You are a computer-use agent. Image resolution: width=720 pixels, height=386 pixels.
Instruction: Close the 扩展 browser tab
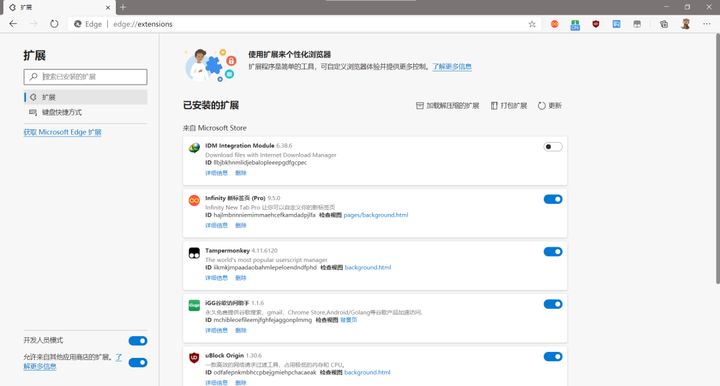(x=108, y=7)
